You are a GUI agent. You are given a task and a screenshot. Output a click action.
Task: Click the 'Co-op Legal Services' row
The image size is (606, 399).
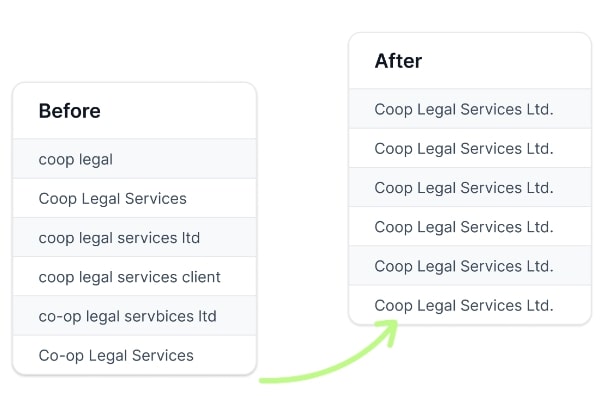(x=134, y=355)
